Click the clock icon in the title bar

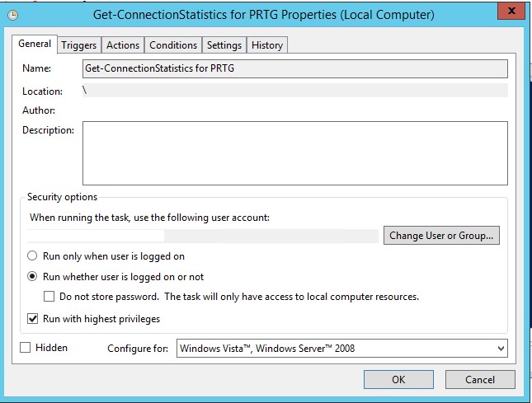(x=12, y=15)
